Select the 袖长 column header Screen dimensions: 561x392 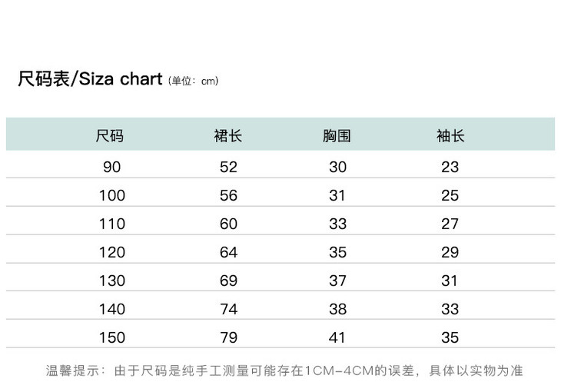coord(450,137)
